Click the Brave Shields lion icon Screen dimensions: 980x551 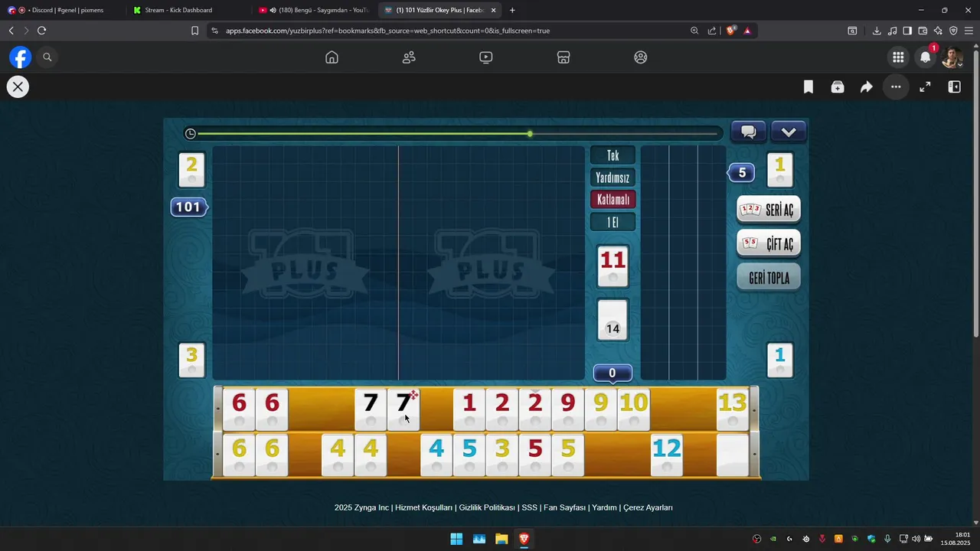pos(731,31)
